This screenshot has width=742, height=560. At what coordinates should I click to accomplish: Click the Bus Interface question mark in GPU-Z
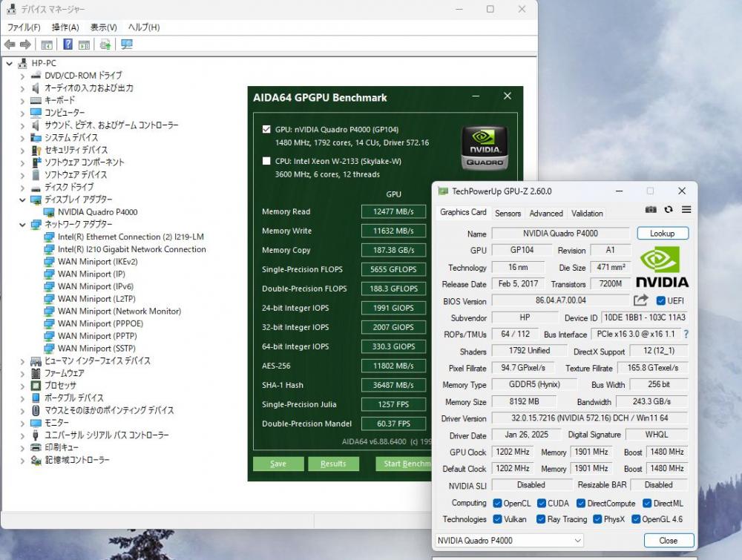point(686,334)
